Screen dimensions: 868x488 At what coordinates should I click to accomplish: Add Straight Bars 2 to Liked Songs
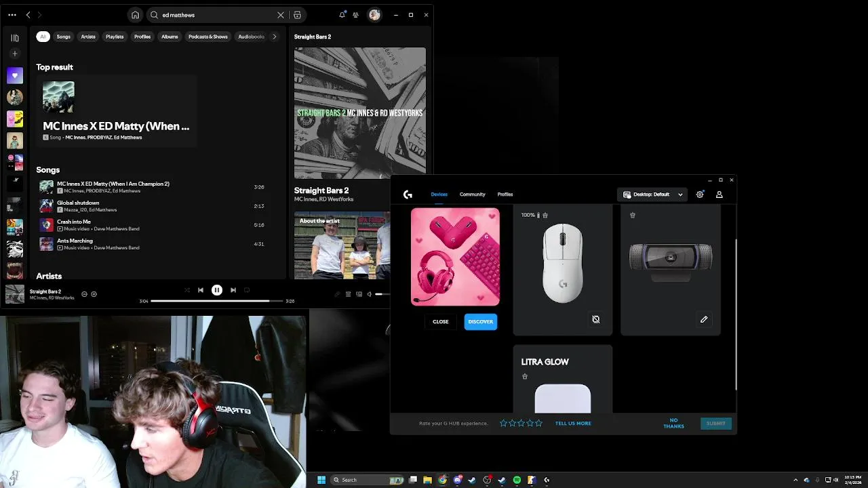94,294
